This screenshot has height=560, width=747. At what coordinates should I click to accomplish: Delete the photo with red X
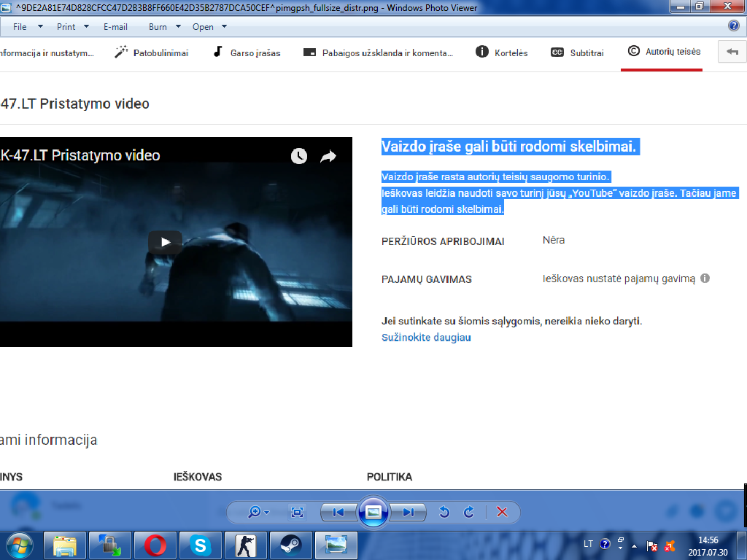[x=502, y=512]
